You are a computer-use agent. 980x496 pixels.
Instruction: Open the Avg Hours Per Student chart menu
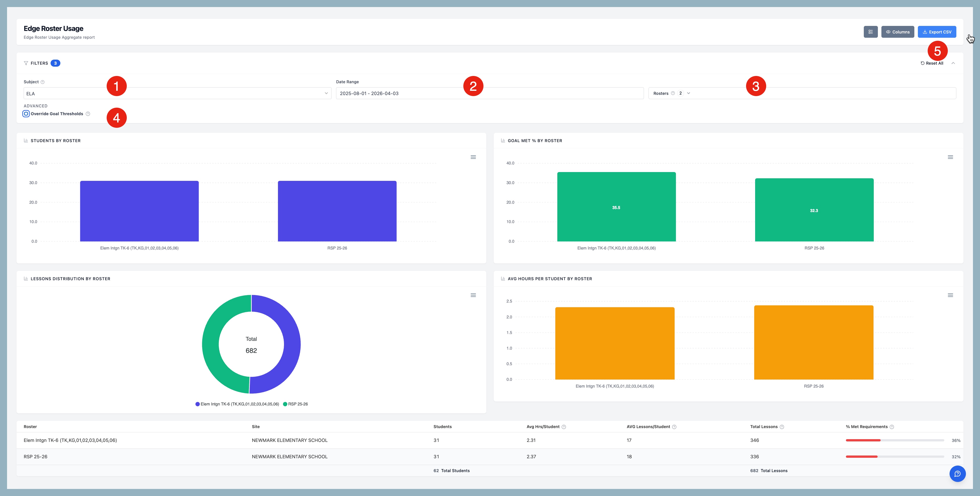950,295
